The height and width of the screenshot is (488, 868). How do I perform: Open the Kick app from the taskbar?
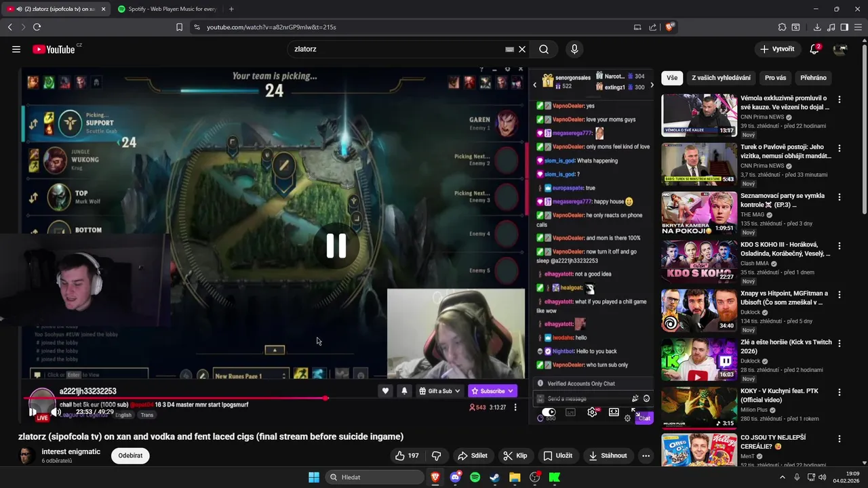tap(555, 477)
